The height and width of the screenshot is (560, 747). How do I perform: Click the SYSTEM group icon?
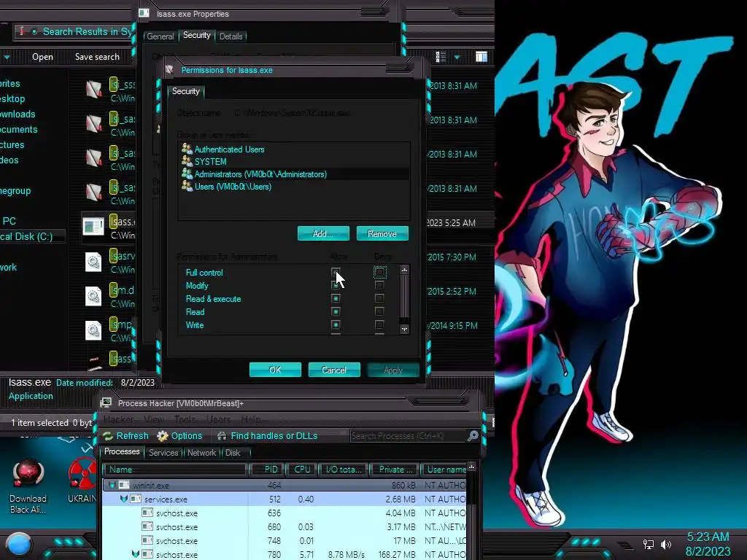click(x=187, y=161)
